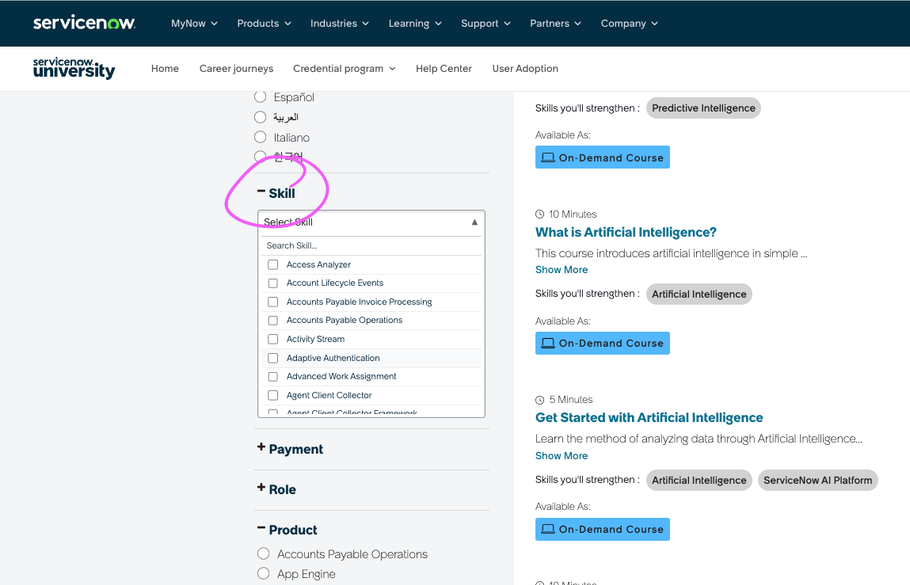The height and width of the screenshot is (585, 910).
Task: Select Italiano language radio button
Action: 260,138
